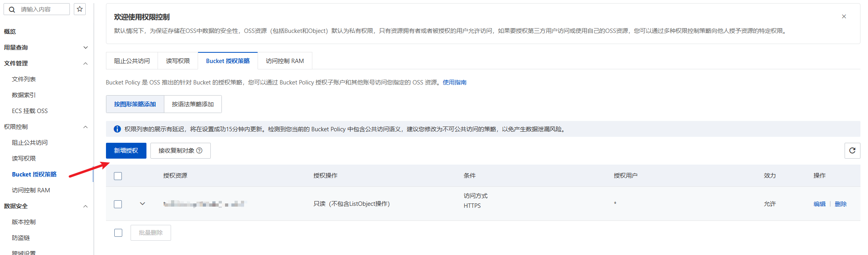Screen dimensions: 868x255
Task: Click the blurred resource name cell
Action: pyautogui.click(x=205, y=204)
